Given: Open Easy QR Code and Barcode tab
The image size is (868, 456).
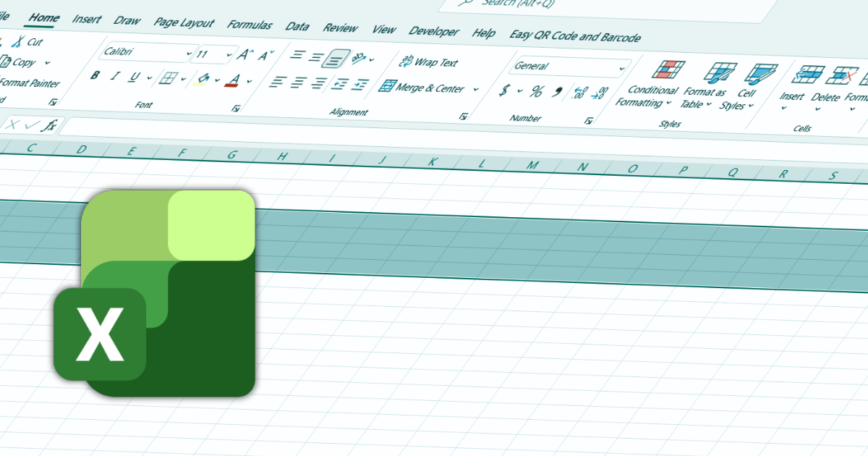Looking at the screenshot, I should 575,35.
